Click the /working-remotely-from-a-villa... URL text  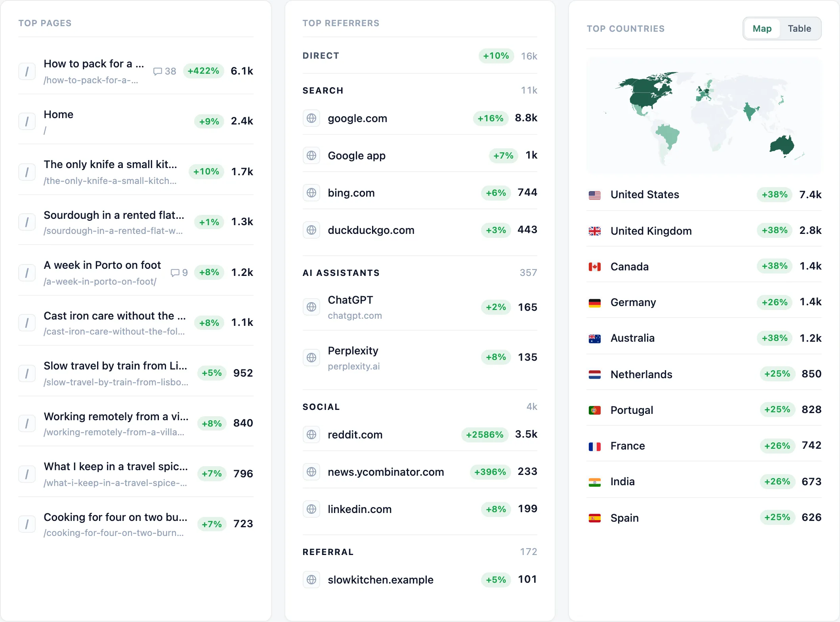(114, 432)
